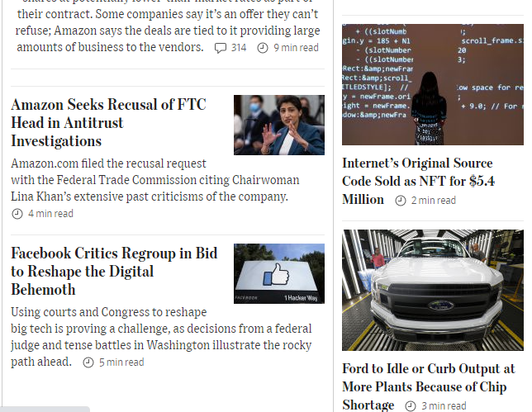
Task: Click the clock icon beside 3 min read
Action: point(411,406)
